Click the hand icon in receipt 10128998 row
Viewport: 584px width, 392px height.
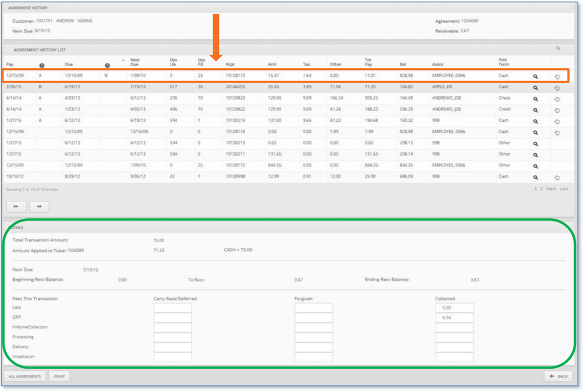click(557, 177)
